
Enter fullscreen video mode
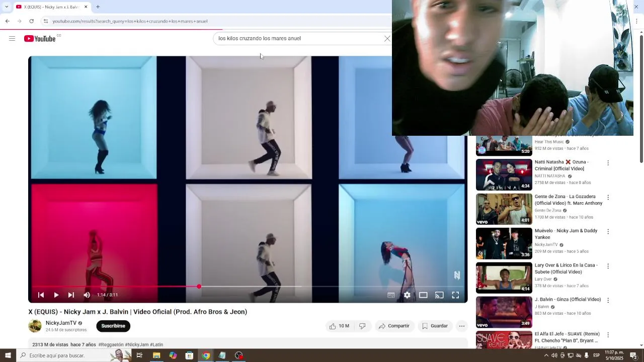pyautogui.click(x=455, y=295)
